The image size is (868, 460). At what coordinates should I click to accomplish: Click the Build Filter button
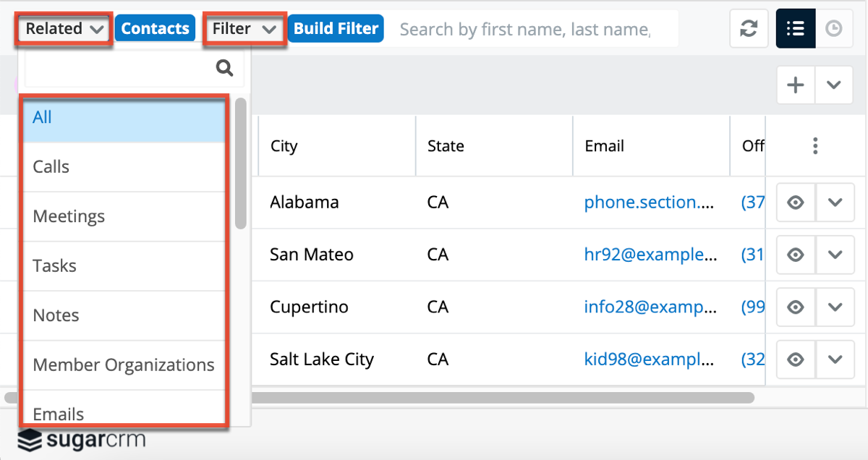point(336,29)
